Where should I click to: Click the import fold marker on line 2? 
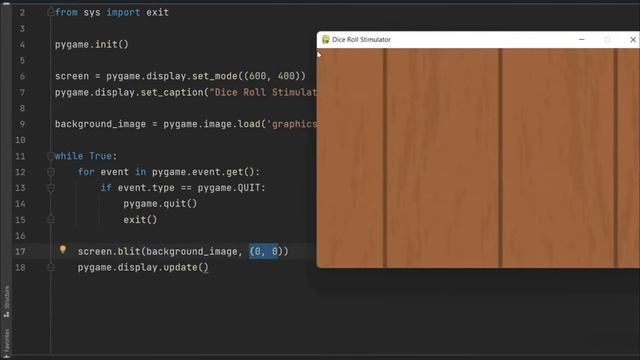pos(51,12)
